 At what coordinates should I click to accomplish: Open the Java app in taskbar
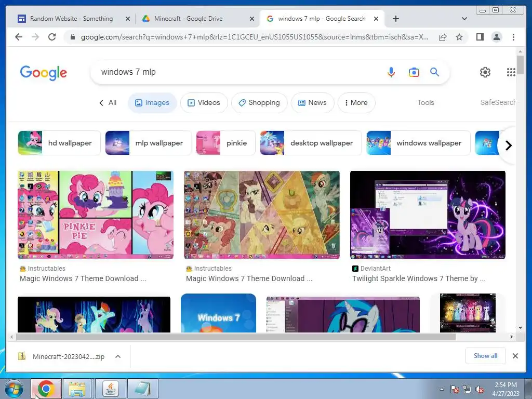(110, 389)
